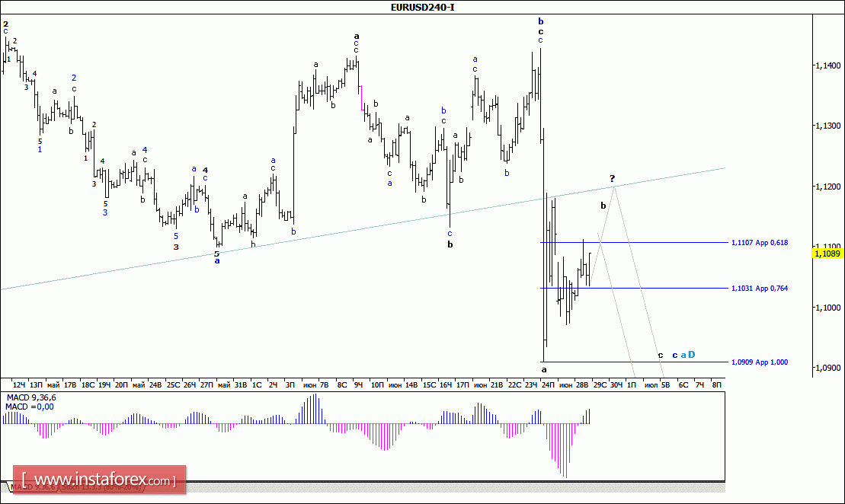This screenshot has width=845, height=504.
Task: Click the question mark wave label
Action: point(612,178)
